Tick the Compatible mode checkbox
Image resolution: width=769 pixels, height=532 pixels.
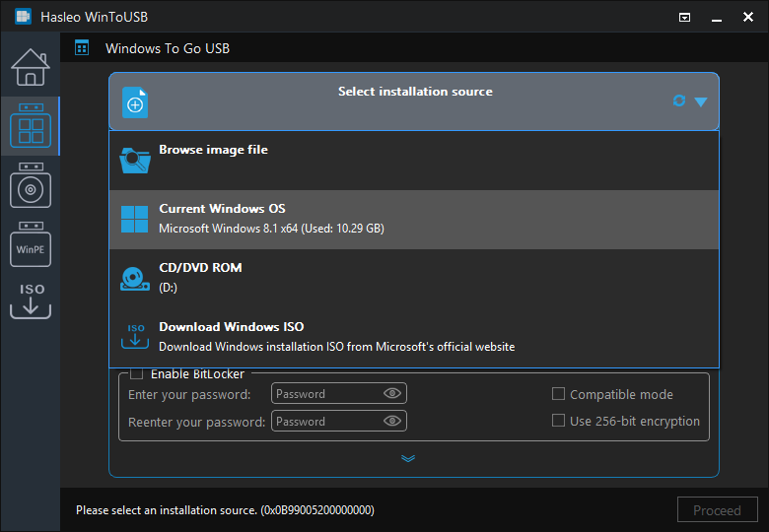pos(558,394)
